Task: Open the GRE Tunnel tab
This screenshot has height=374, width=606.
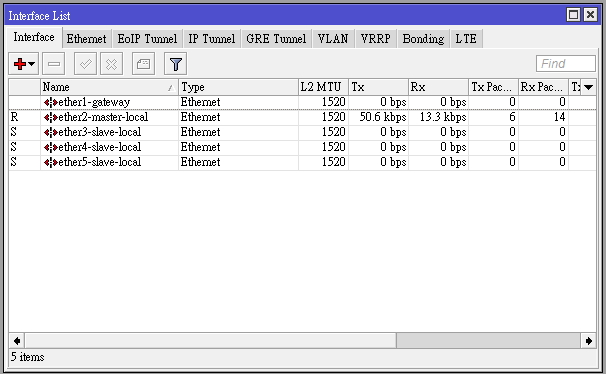Action: click(x=276, y=39)
